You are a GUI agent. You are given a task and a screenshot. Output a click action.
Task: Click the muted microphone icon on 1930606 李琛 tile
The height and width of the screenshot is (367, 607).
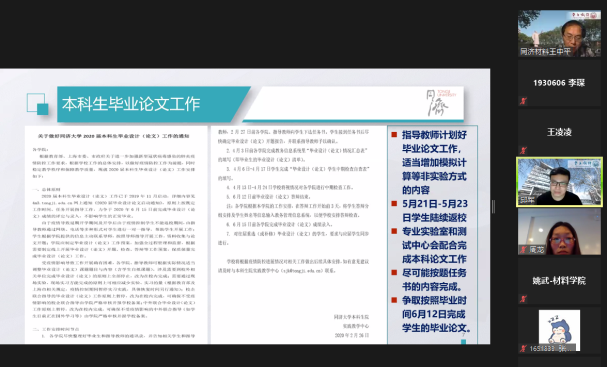[523, 101]
